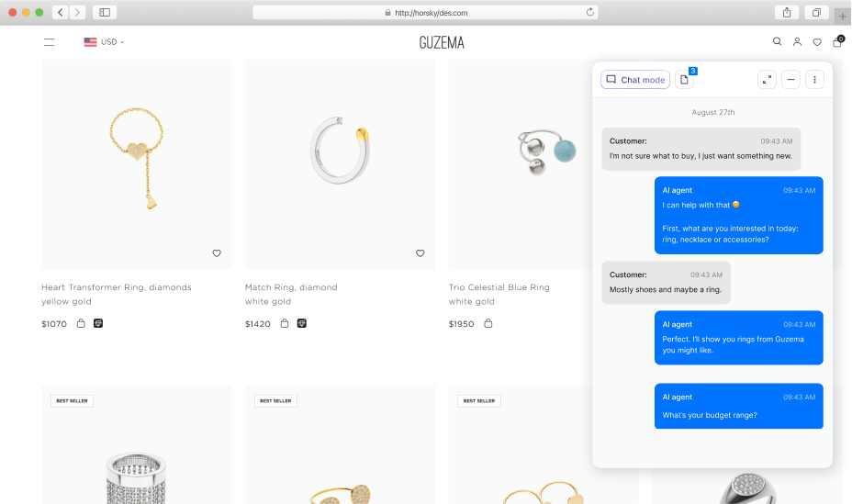Toggle Chat mode in the chat widget
The width and height of the screenshot is (852, 504).
click(635, 80)
